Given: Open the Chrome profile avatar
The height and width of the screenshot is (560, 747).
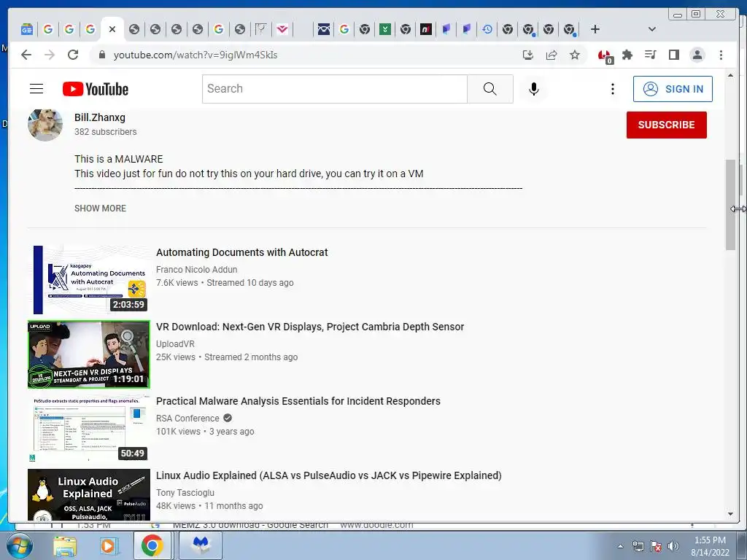Looking at the screenshot, I should [x=697, y=55].
